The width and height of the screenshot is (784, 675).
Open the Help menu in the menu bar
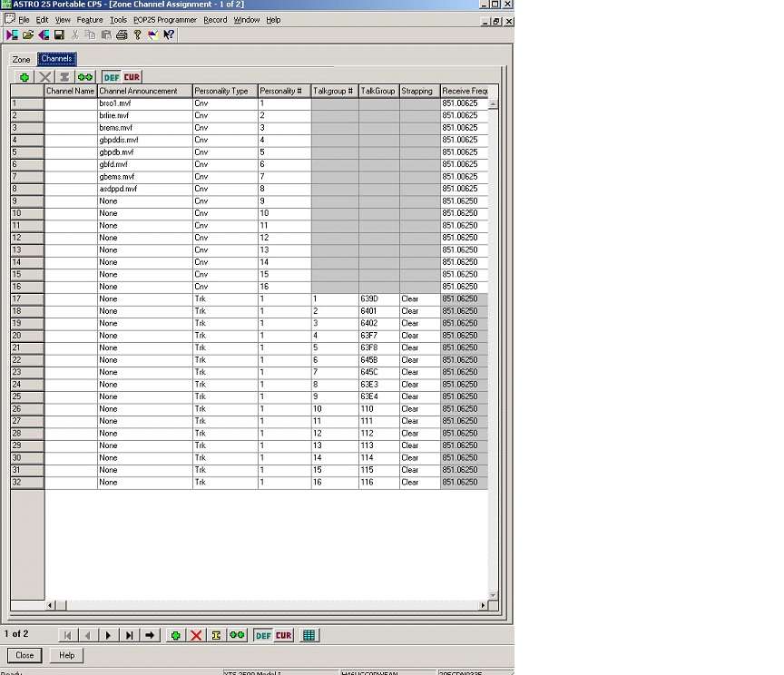click(x=273, y=20)
